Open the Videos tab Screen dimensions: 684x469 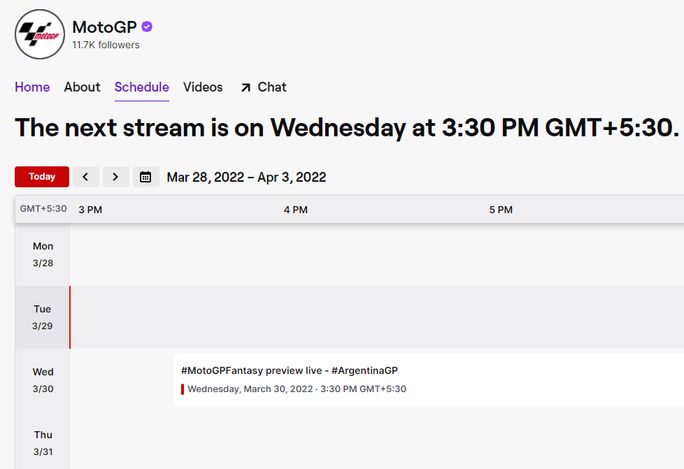(x=203, y=87)
